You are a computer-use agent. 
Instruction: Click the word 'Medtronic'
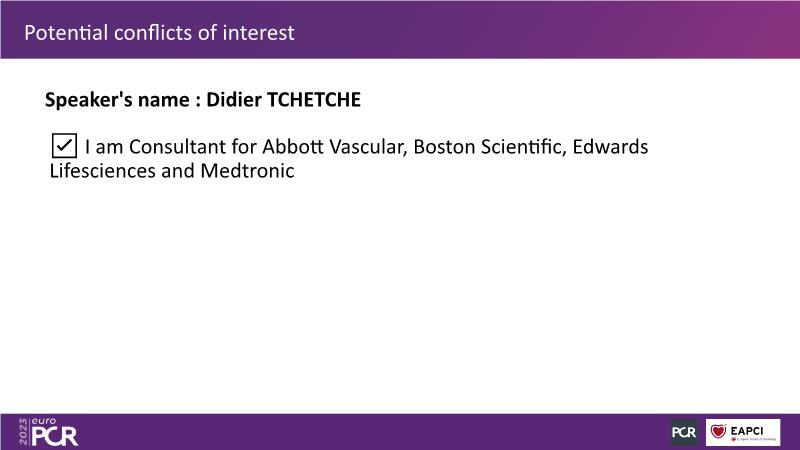click(x=247, y=170)
